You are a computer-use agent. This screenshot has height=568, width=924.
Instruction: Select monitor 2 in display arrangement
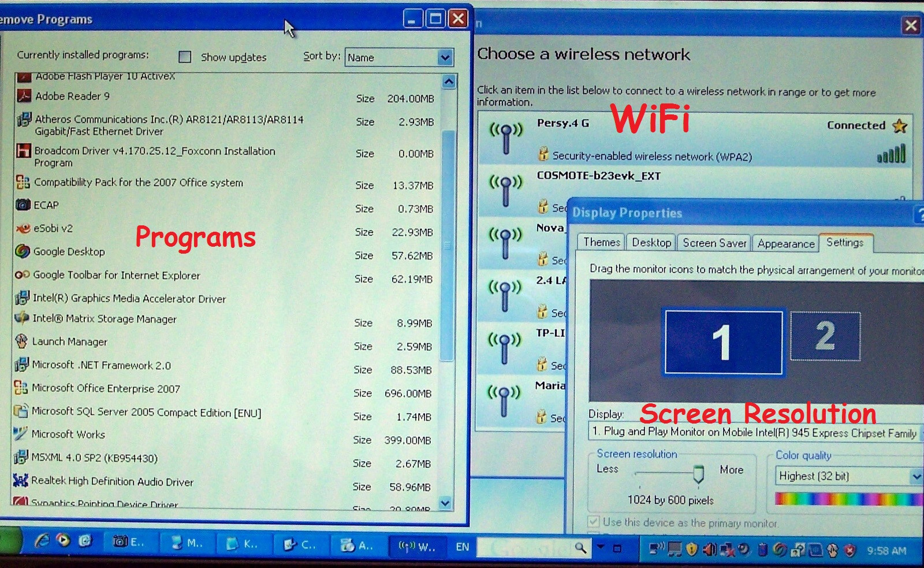[825, 336]
